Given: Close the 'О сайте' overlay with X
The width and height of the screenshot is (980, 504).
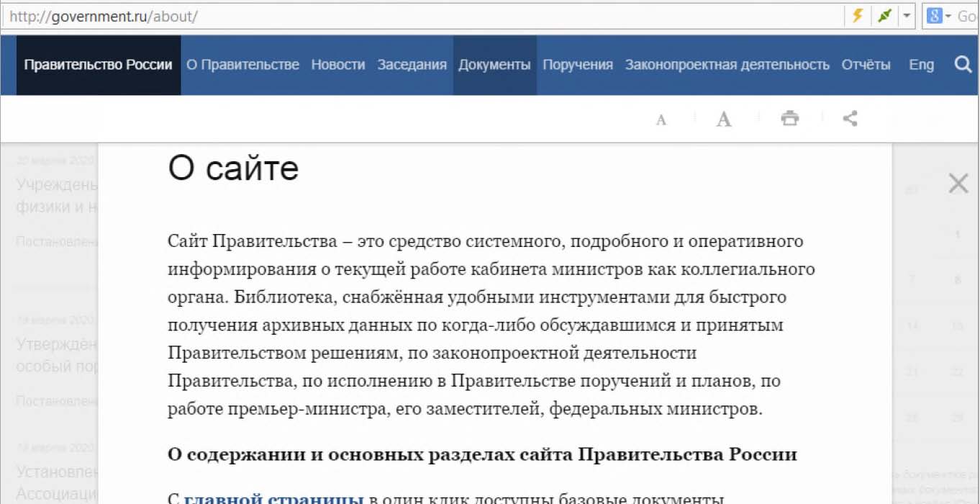Looking at the screenshot, I should click(958, 184).
